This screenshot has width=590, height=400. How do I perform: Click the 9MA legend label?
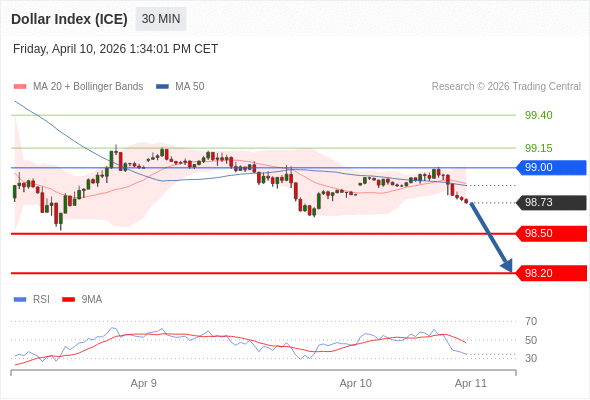[x=92, y=300]
